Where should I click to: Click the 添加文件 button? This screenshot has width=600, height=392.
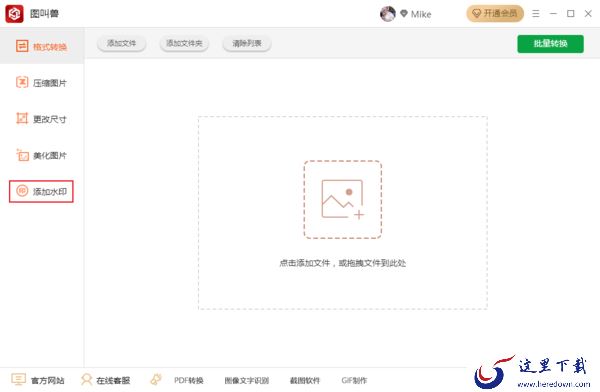point(121,43)
